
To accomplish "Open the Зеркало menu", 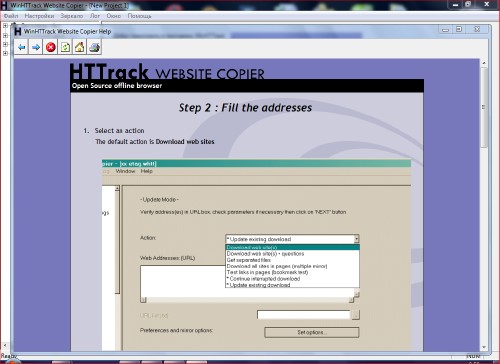I will pos(72,16).
